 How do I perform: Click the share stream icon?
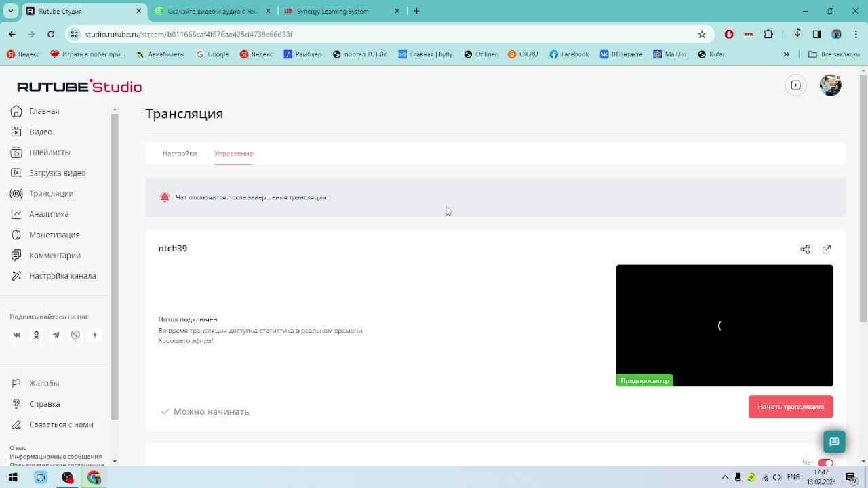coord(805,249)
